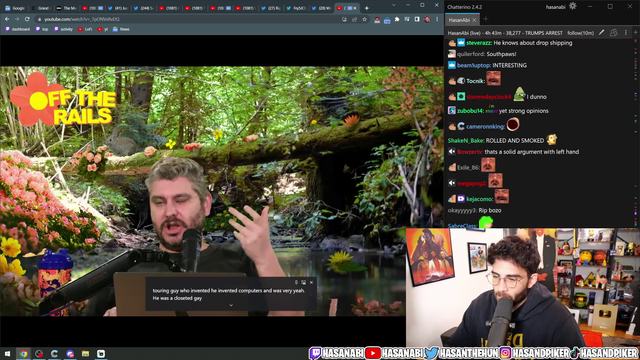Close the active YouTube tab

point(355,8)
